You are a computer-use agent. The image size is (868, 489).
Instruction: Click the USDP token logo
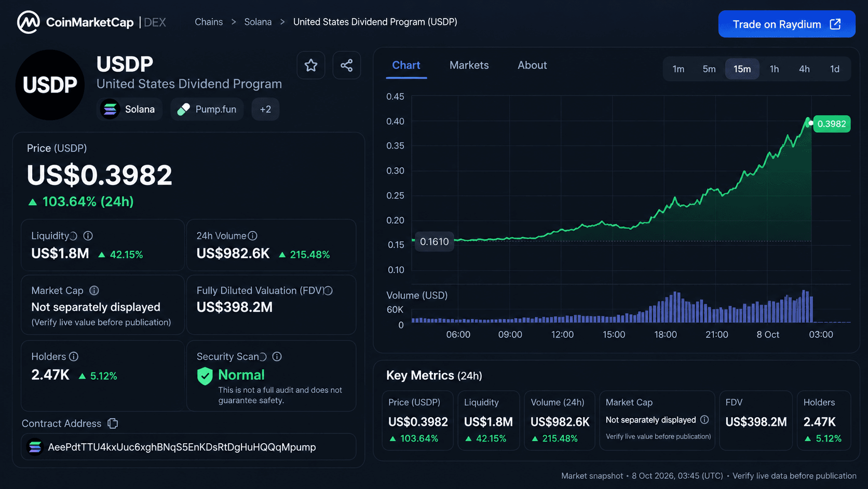(50, 85)
